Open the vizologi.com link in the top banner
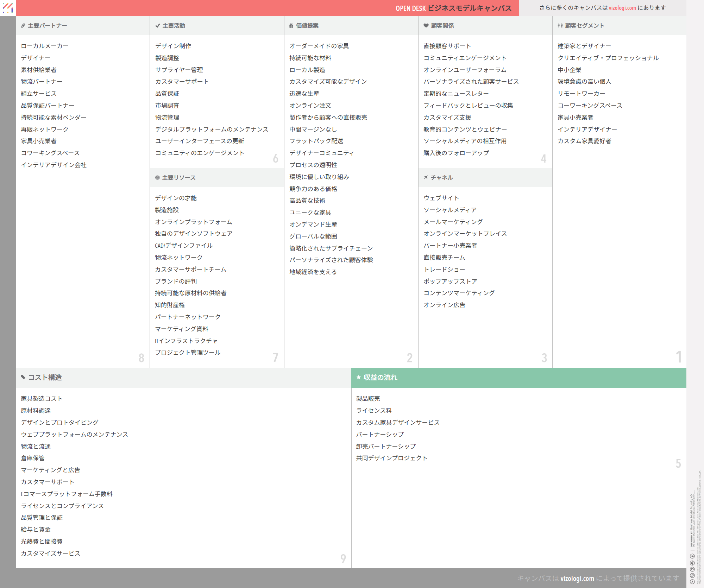The width and height of the screenshot is (704, 588). tap(622, 8)
